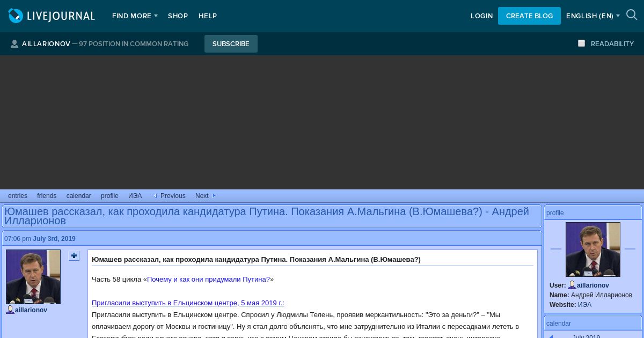Go to the calendar tab

(78, 196)
